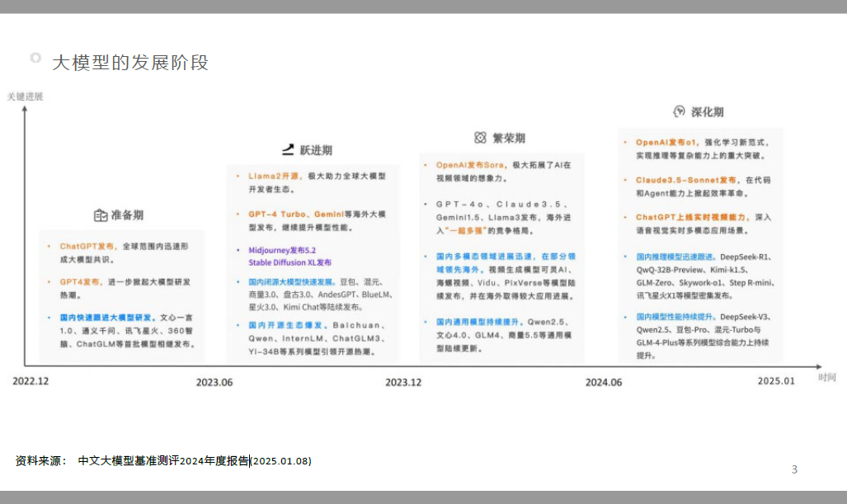Image resolution: width=847 pixels, height=504 pixels.
Task: Click the blue text 国内快速跟进大模型研发
Action: 107,318
